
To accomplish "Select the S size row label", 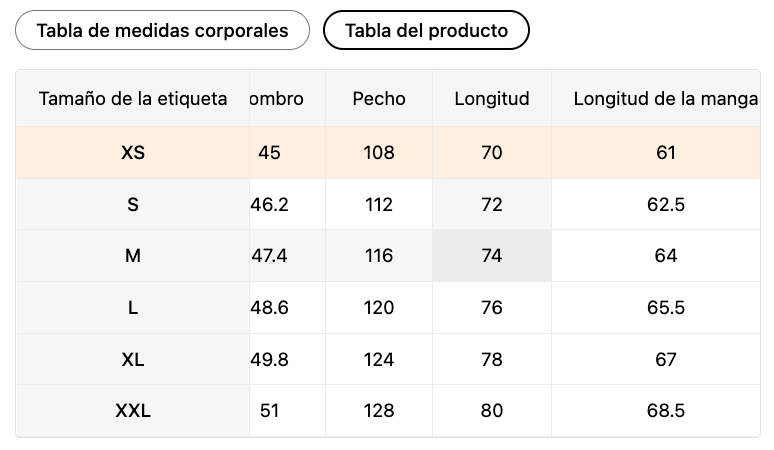I will [133, 205].
